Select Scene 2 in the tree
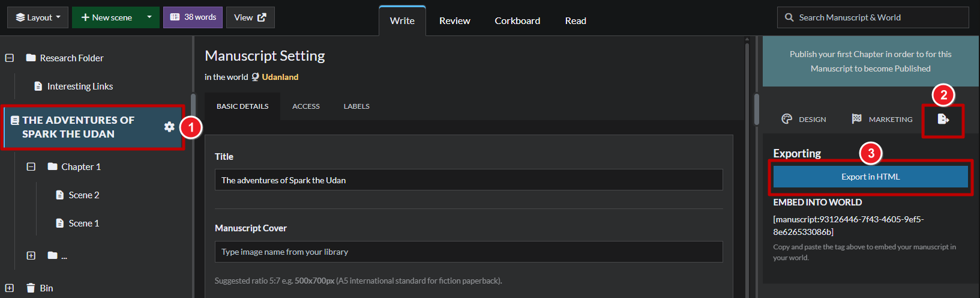This screenshot has height=298, width=980. pos(84,195)
